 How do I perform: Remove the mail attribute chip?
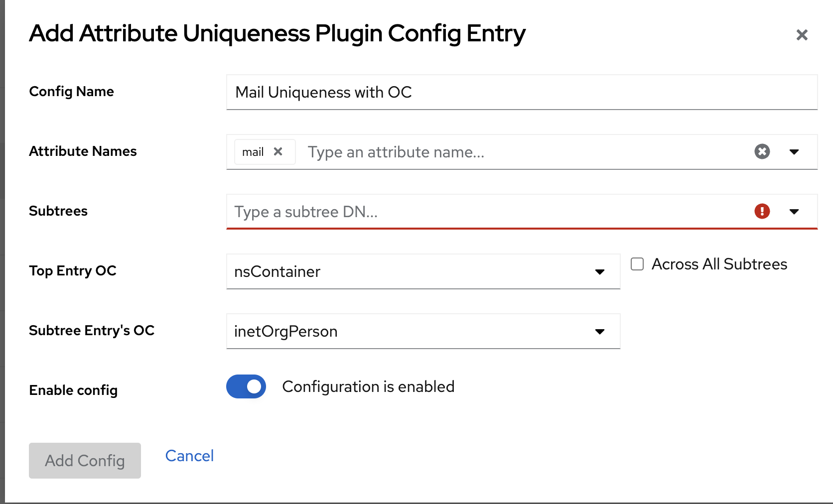point(278,151)
